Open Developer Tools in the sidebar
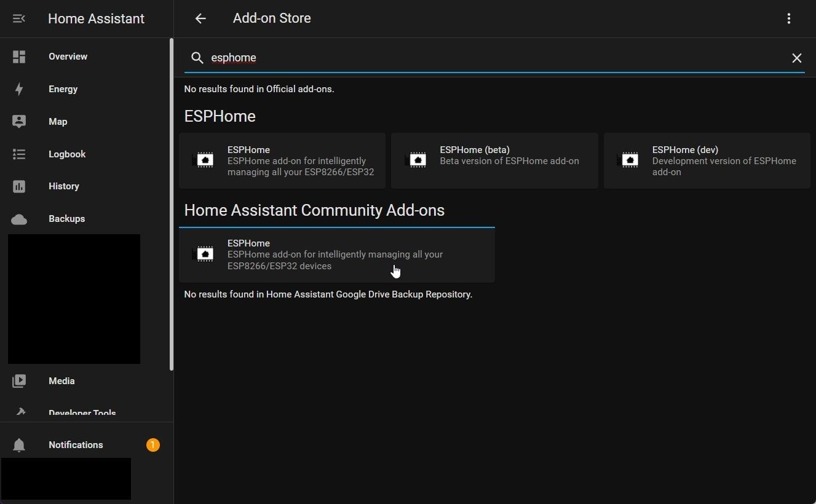The height and width of the screenshot is (504, 816). (82, 412)
